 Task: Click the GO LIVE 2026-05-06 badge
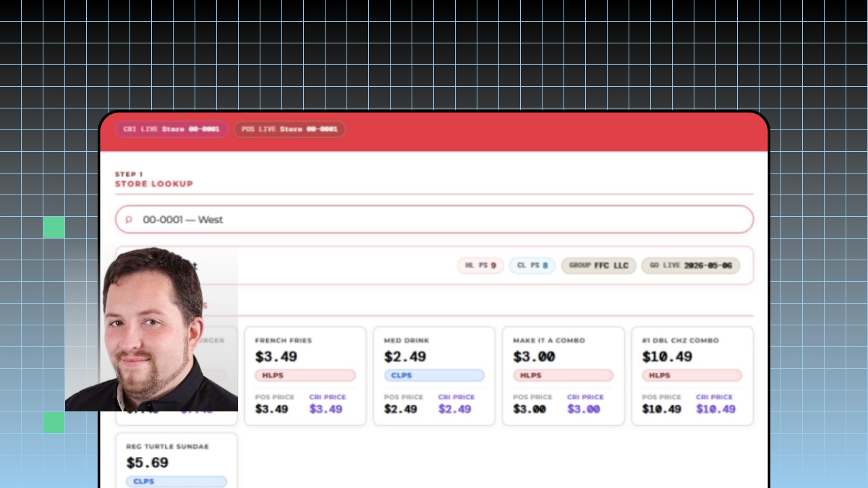click(x=690, y=266)
